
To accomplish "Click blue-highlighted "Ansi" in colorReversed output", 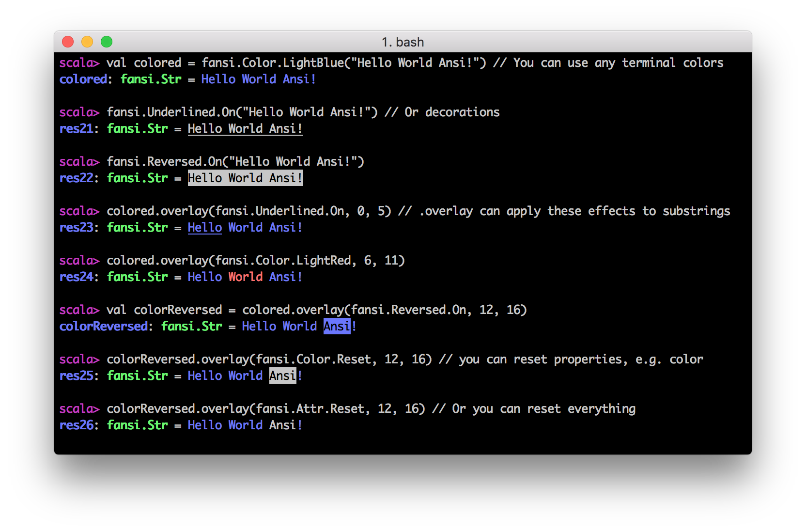I will pos(337,327).
